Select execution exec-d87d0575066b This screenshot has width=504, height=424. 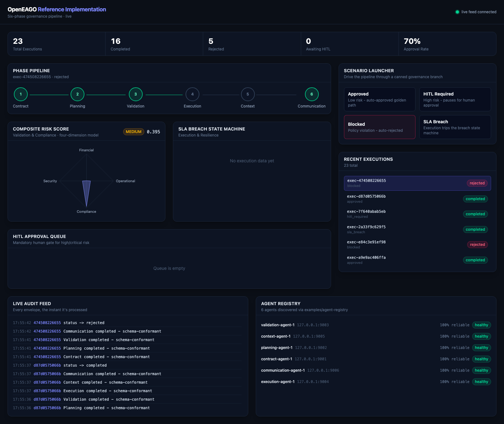point(417,199)
